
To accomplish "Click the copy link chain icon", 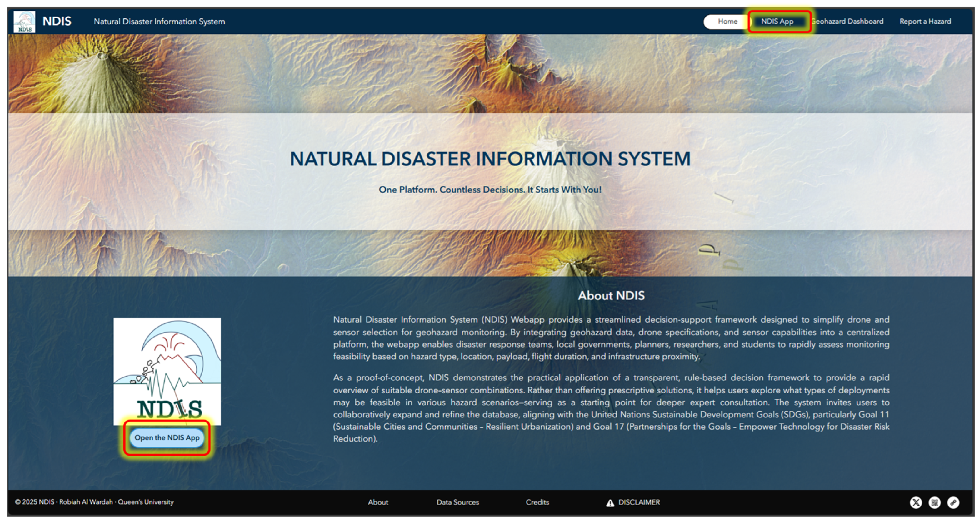I will (x=953, y=502).
